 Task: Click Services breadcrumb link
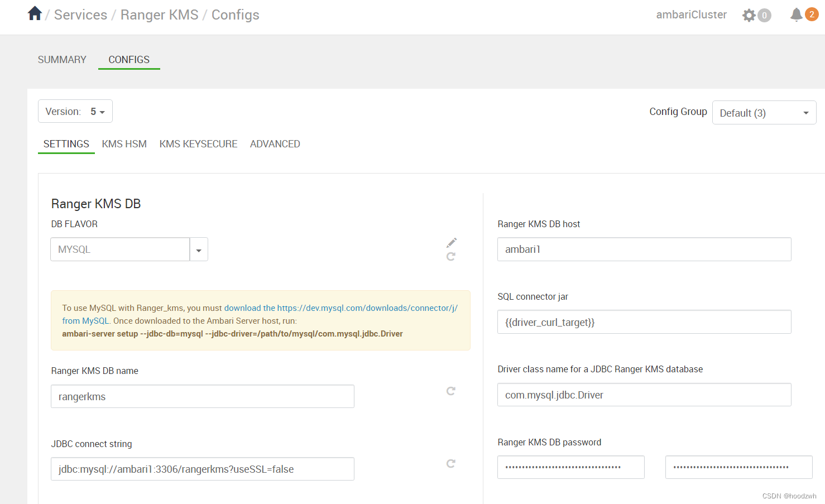coord(80,15)
